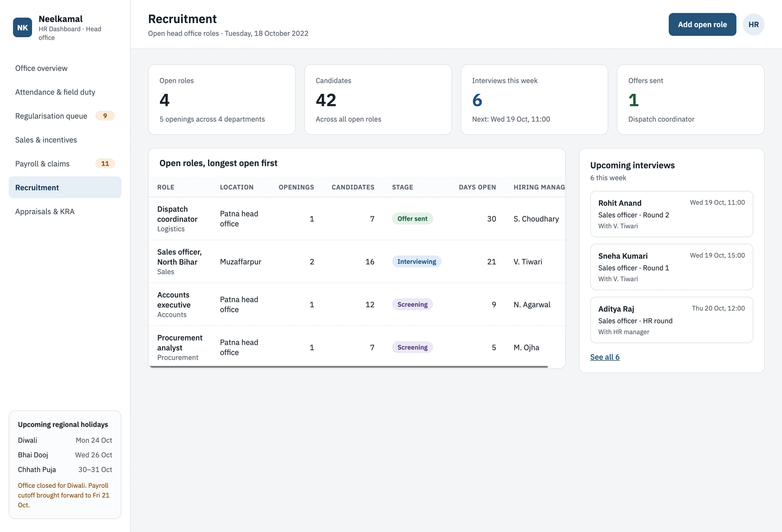Click the Chhath Puja holiday entry
Viewport: 782px width, 532px height.
(65, 469)
